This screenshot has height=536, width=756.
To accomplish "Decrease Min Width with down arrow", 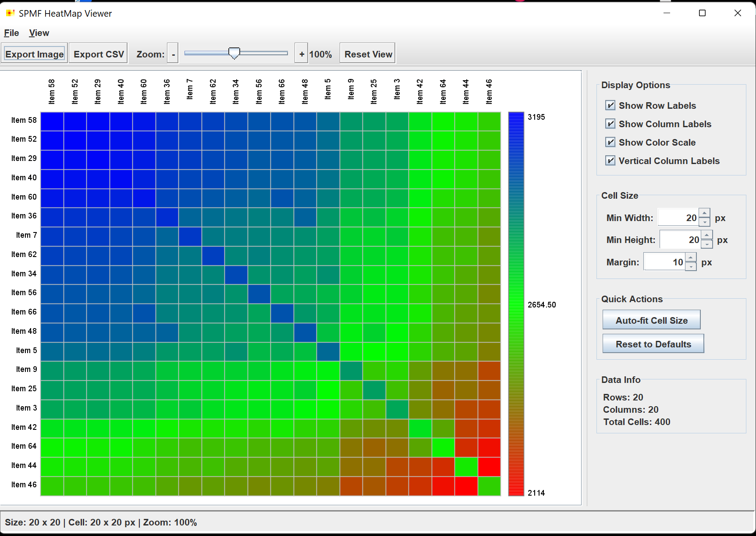I will pyautogui.click(x=704, y=222).
